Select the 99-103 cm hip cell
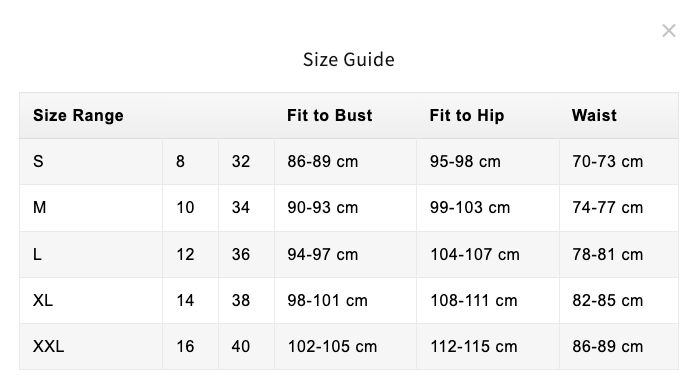698x388 pixels. (x=470, y=207)
